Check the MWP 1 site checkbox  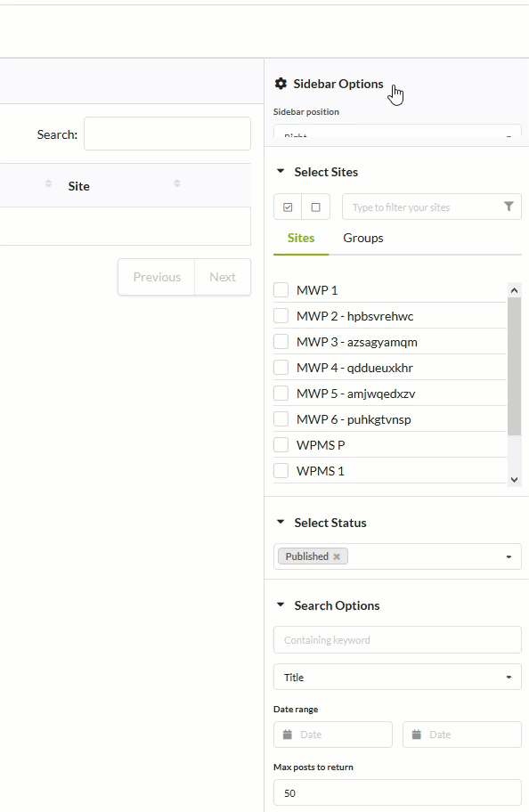pyautogui.click(x=281, y=288)
